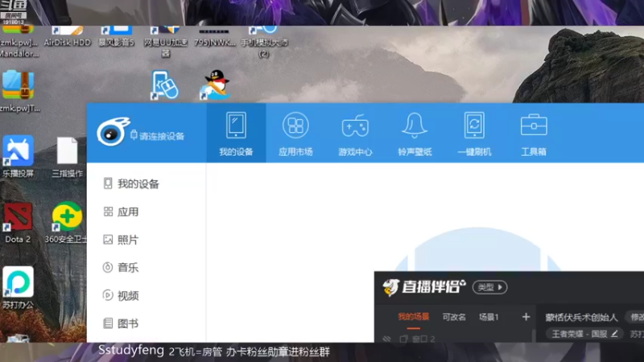This screenshot has width=644, height=362.
Task: Open the 铃声壁纸 ringtones and wallpapers tab
Action: [415, 134]
